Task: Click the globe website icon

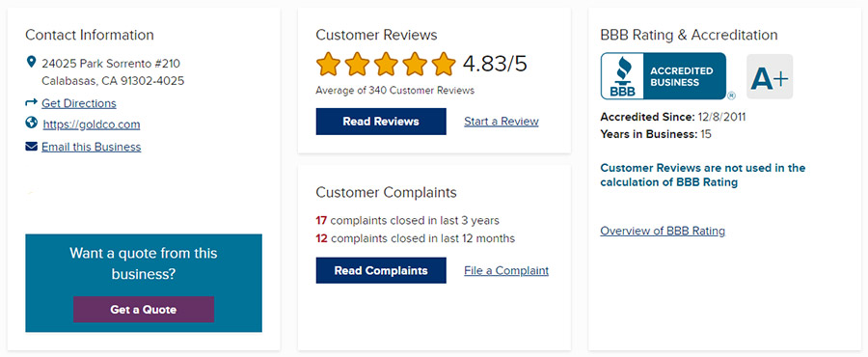Action: (31, 123)
